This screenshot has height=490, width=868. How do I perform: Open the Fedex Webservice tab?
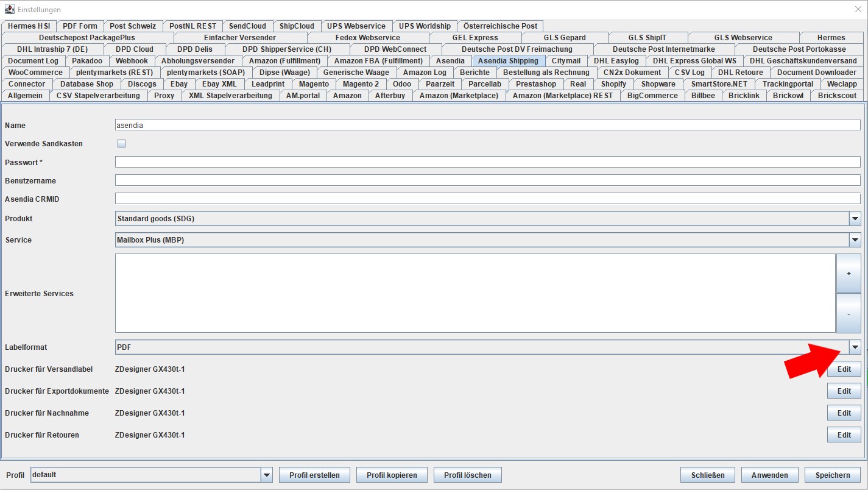point(367,38)
